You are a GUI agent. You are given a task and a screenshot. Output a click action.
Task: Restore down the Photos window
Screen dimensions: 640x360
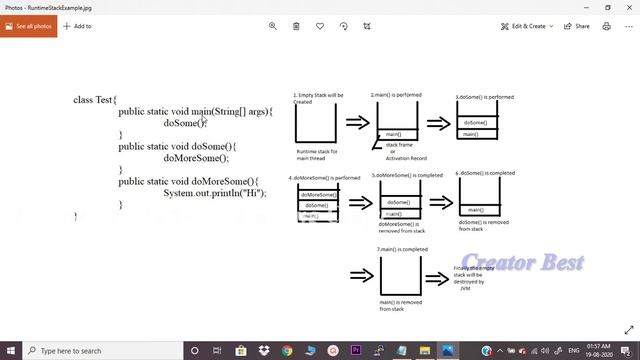(608, 7)
